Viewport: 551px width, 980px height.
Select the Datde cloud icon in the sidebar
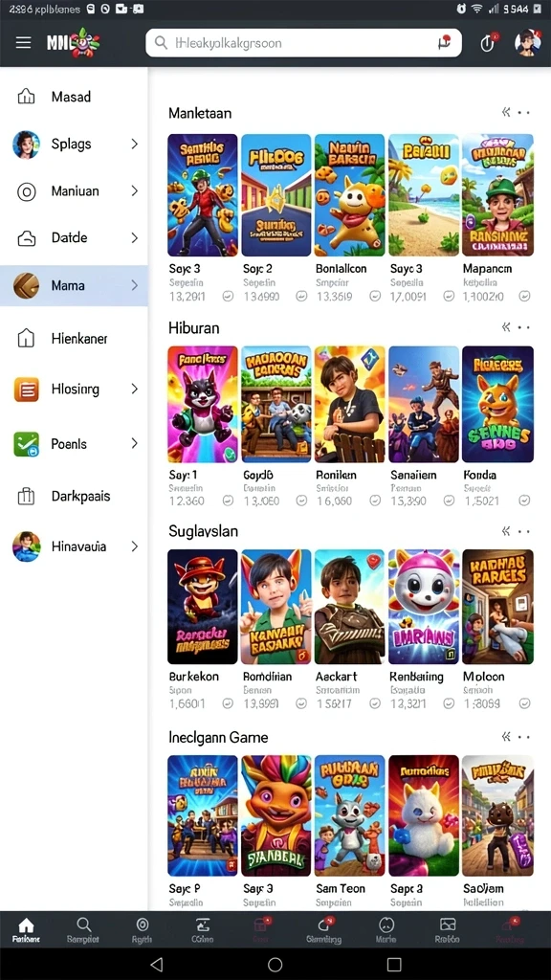26,238
